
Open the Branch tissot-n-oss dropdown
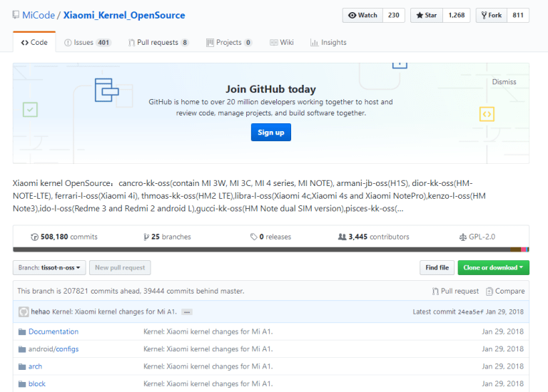[x=49, y=268]
